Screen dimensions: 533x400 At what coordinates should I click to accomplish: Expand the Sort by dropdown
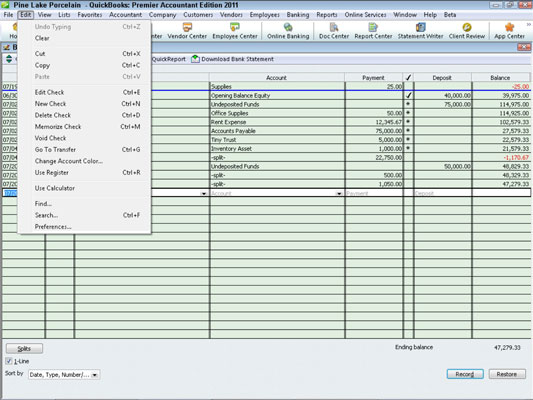pos(95,375)
